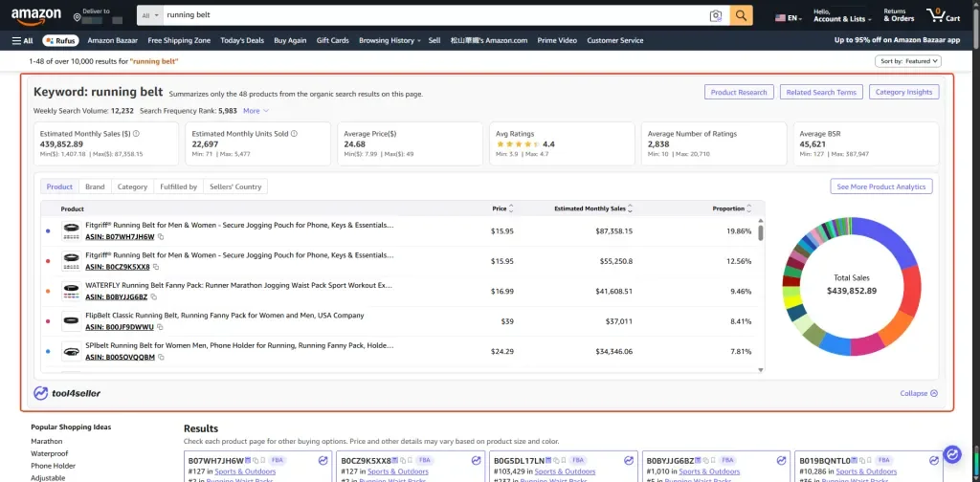
Task: Click info icon beside Estimated Monthly Units Sold
Action: [295, 134]
